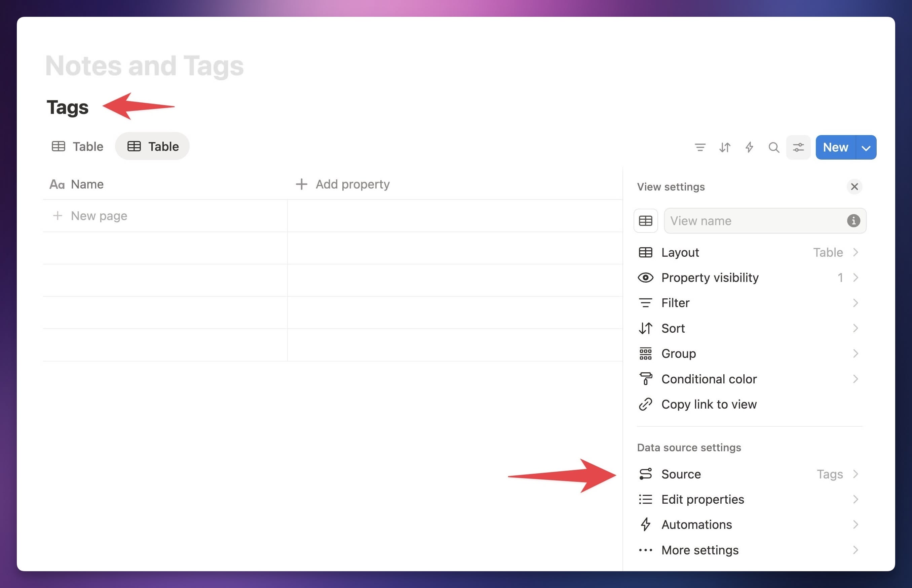The width and height of the screenshot is (912, 588).
Task: Click the sort arrows toolbar icon
Action: click(x=724, y=147)
